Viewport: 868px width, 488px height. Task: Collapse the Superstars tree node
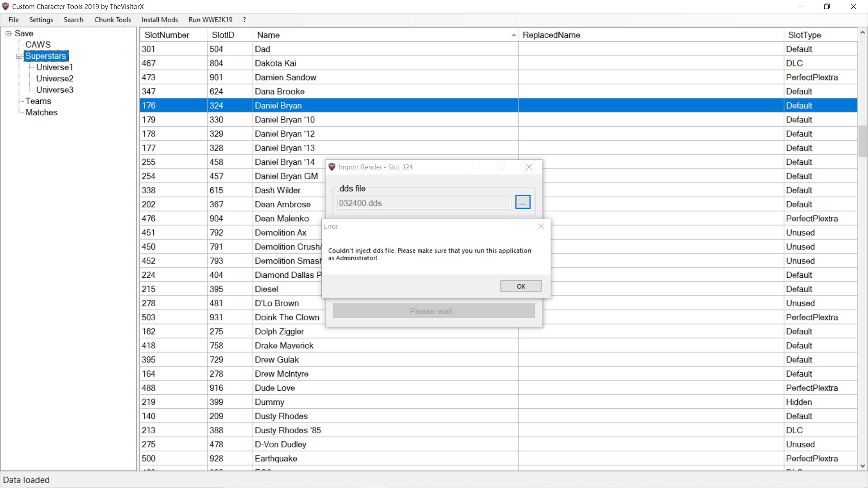tap(19, 56)
